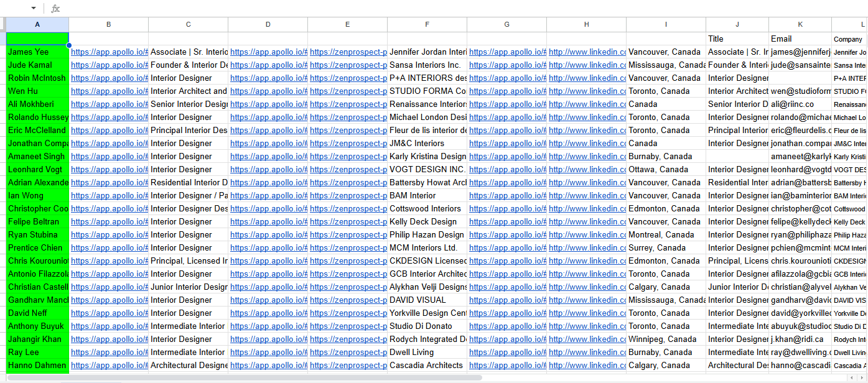Select column B header
The image size is (868, 383).
[x=108, y=24]
